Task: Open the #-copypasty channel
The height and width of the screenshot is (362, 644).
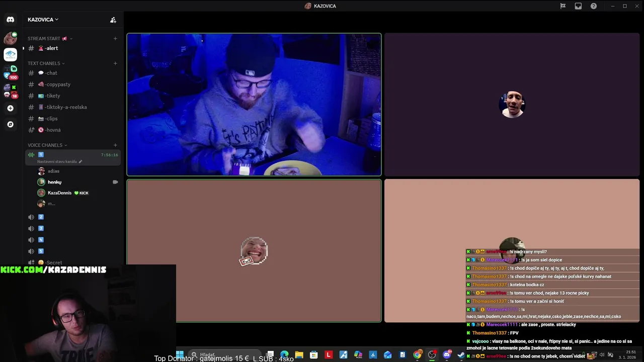Action: [73, 84]
